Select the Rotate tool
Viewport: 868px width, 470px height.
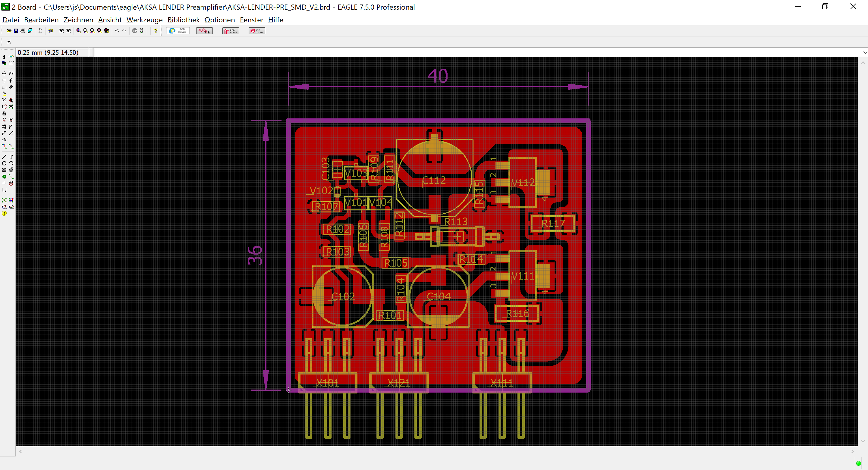pos(11,80)
